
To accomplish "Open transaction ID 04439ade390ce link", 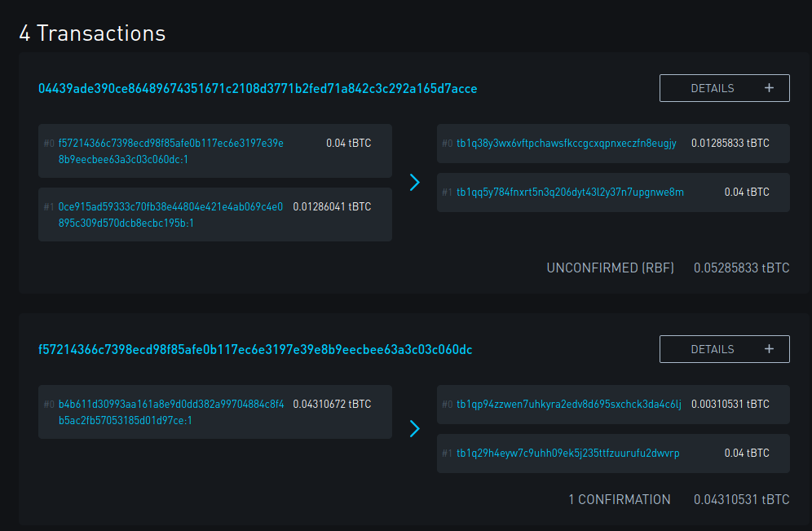I will pyautogui.click(x=258, y=89).
